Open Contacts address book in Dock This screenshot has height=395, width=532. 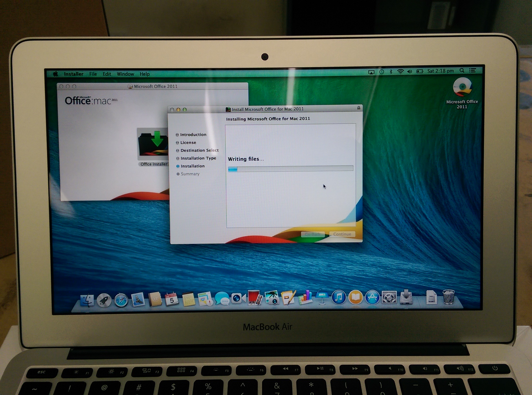(x=155, y=299)
